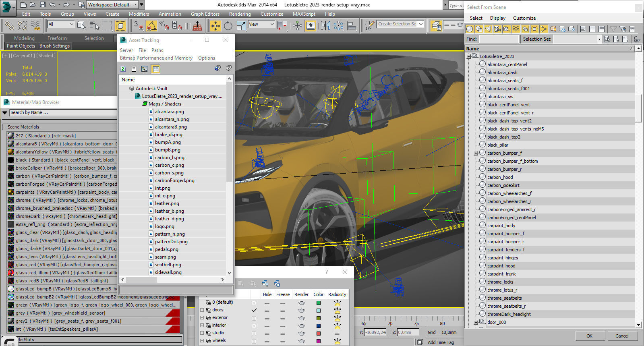Open the Selection Set dropdown arrow
This screenshot has height=346, width=644.
(x=599, y=39)
